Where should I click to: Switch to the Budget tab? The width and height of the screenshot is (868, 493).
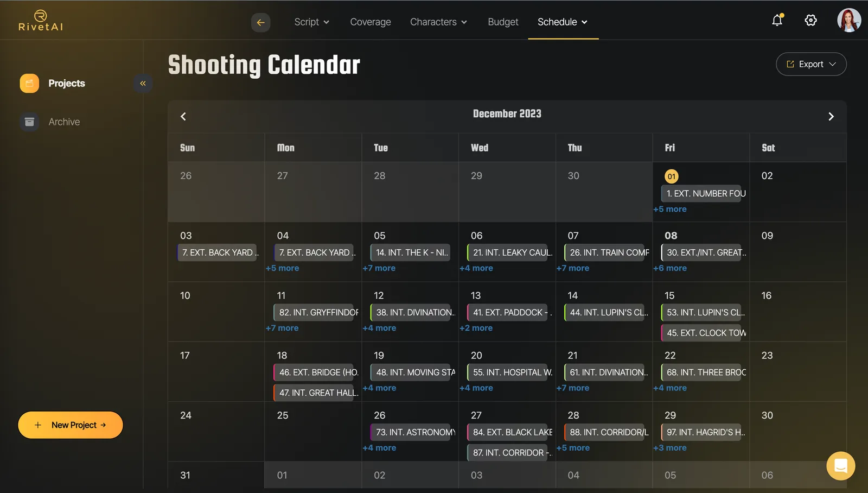tap(503, 22)
